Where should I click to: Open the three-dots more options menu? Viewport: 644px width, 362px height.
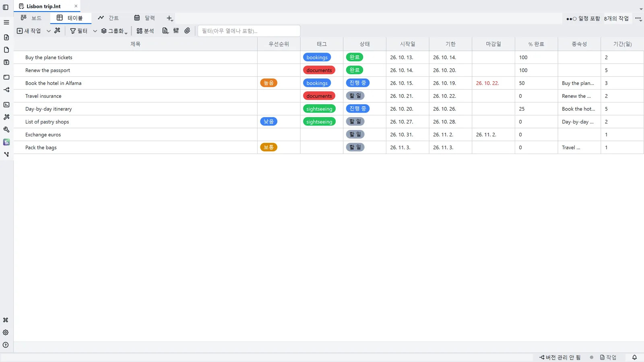click(x=638, y=19)
